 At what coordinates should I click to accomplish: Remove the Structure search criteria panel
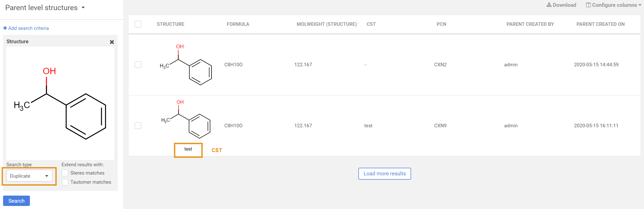[112, 42]
